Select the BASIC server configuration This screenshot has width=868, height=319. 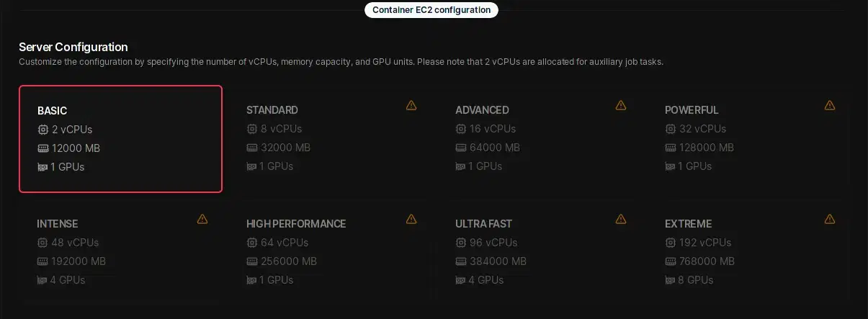click(120, 139)
